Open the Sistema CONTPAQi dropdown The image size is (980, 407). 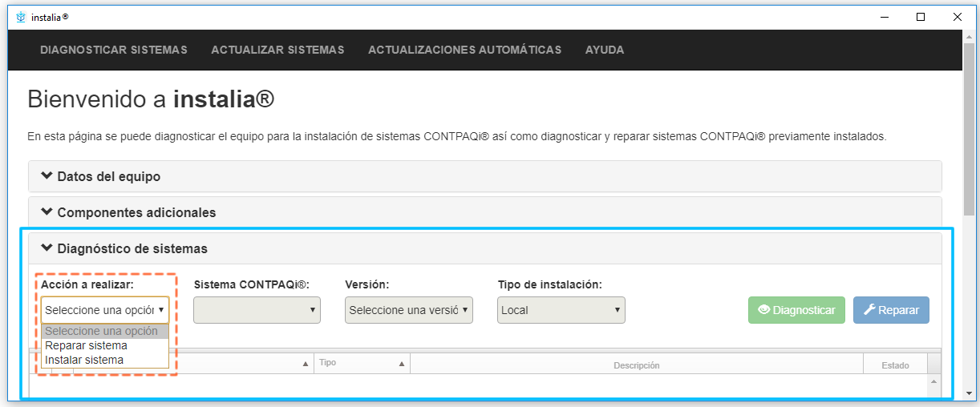pyautogui.click(x=257, y=310)
